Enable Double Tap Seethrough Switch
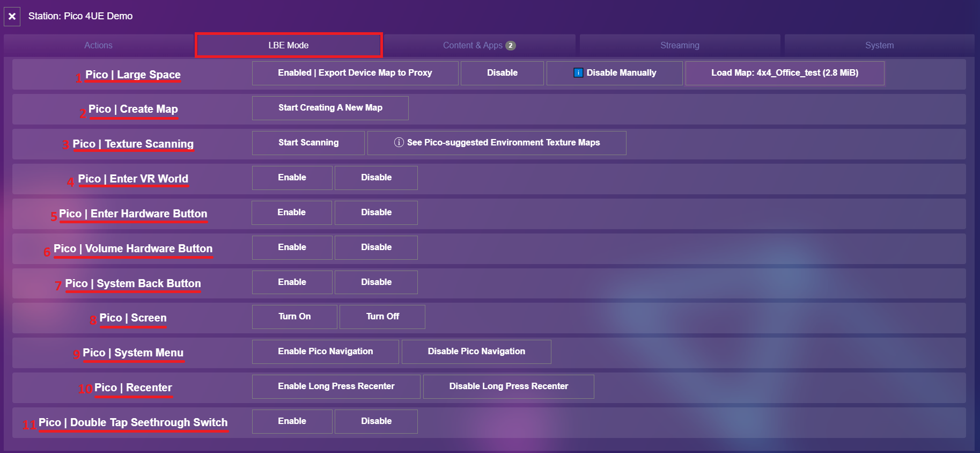This screenshot has width=980, height=453. [292, 421]
